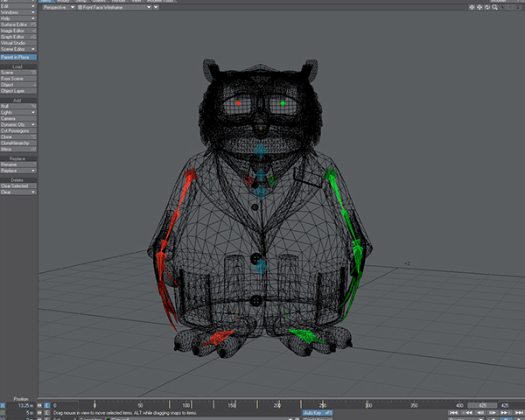This screenshot has width=525, height=420.
Task: Click status text 'Drag mouse in view to move selected items'
Action: [x=125, y=413]
